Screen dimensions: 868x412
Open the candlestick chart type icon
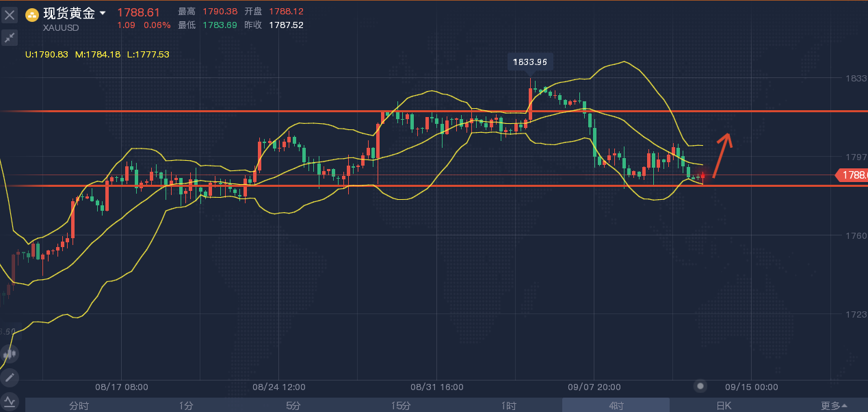(10, 354)
